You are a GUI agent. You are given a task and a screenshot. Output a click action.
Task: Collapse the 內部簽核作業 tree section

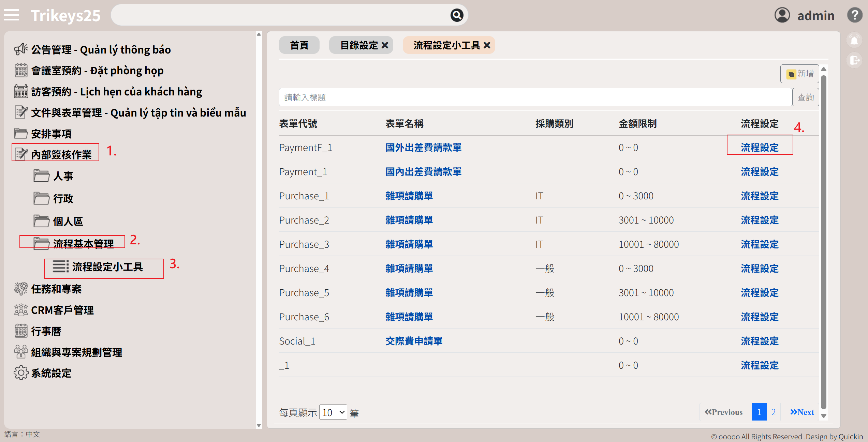click(x=61, y=154)
